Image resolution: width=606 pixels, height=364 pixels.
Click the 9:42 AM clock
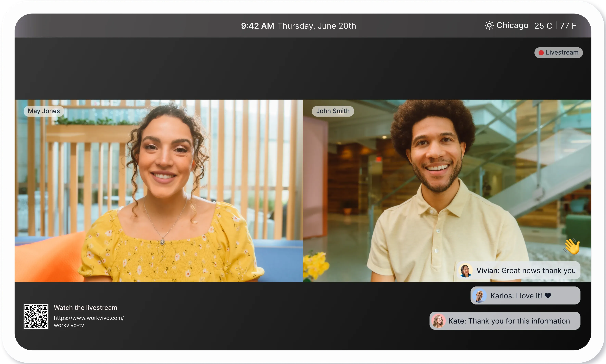coord(257,26)
